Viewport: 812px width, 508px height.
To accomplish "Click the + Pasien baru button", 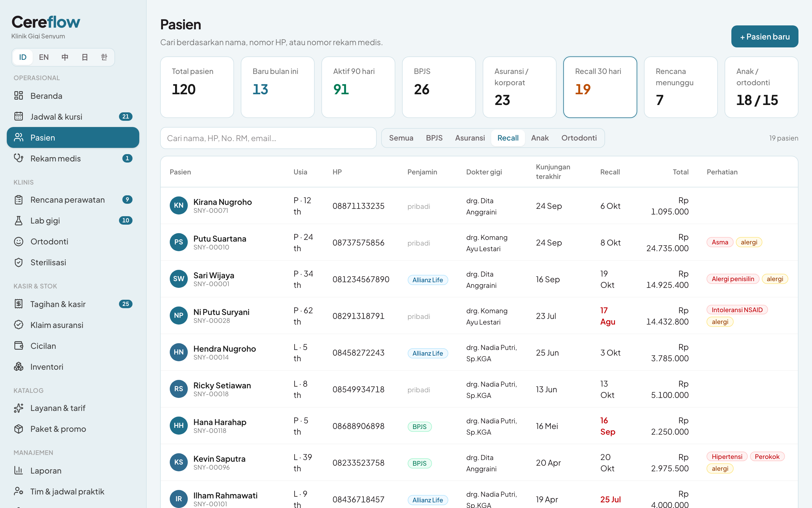I will click(x=764, y=37).
